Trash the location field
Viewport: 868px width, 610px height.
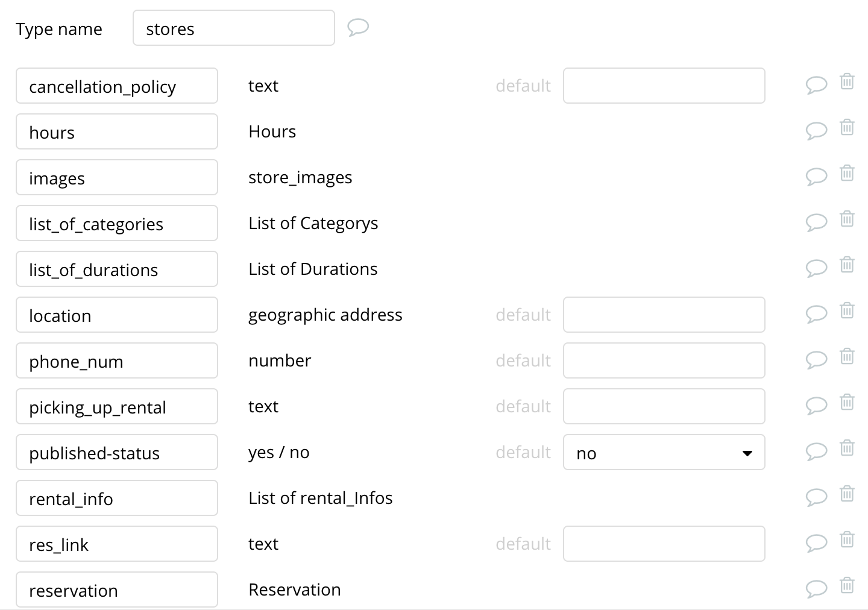(847, 310)
